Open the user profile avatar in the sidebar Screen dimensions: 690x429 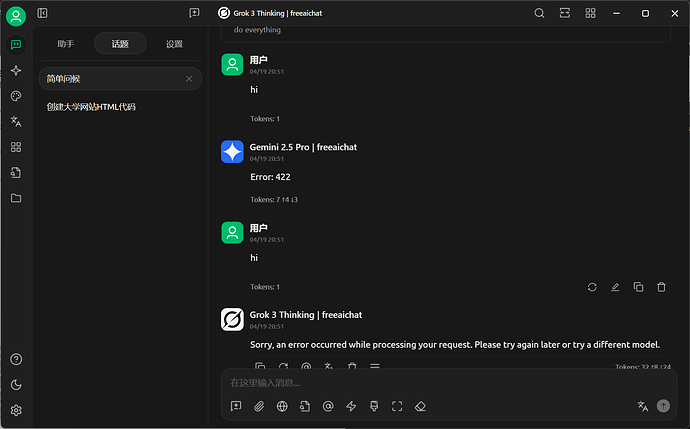16,16
